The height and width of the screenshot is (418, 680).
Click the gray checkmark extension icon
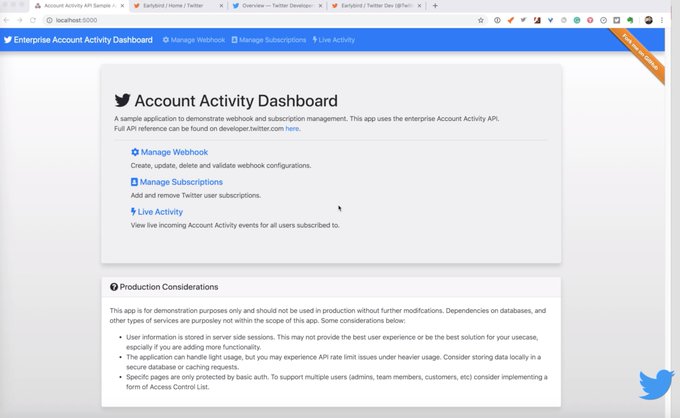coord(523,20)
